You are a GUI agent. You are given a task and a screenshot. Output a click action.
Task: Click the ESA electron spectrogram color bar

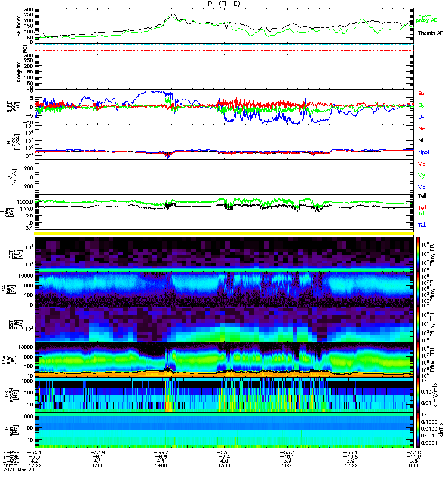pyautogui.click(x=418, y=360)
